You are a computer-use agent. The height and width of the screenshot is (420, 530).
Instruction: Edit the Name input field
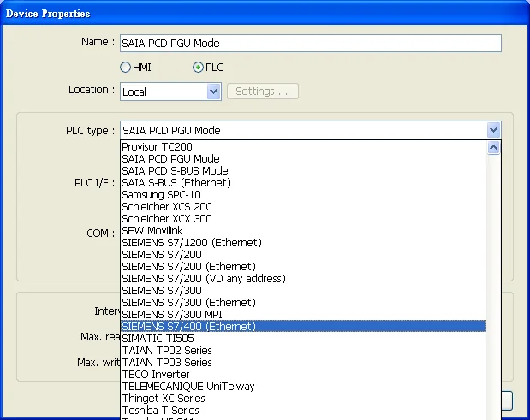click(310, 44)
